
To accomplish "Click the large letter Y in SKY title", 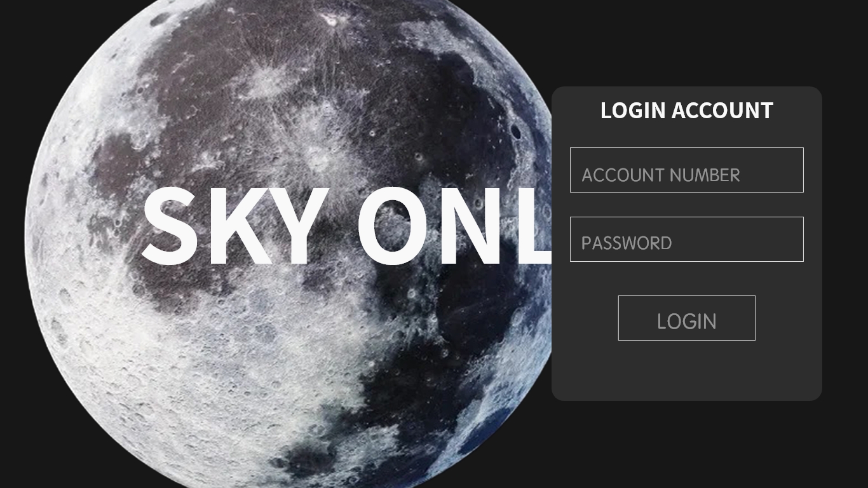I will [x=303, y=227].
